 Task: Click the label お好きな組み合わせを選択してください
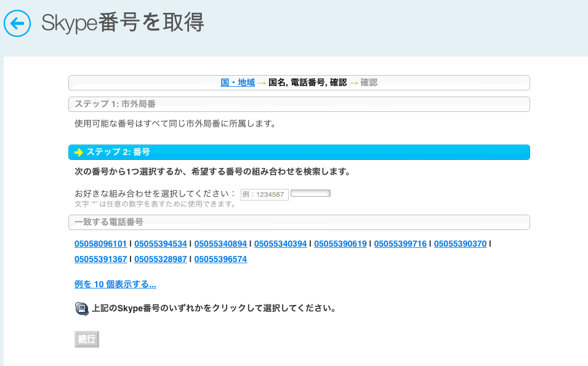[x=155, y=194]
